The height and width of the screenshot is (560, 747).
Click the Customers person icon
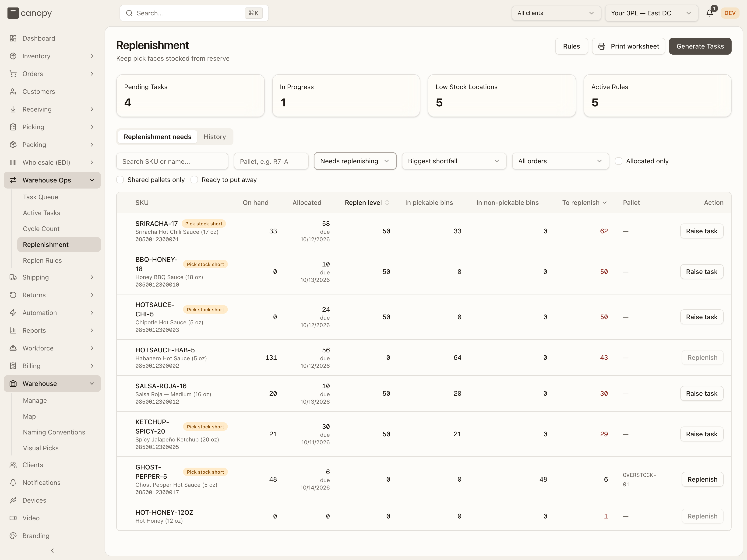coord(13,91)
